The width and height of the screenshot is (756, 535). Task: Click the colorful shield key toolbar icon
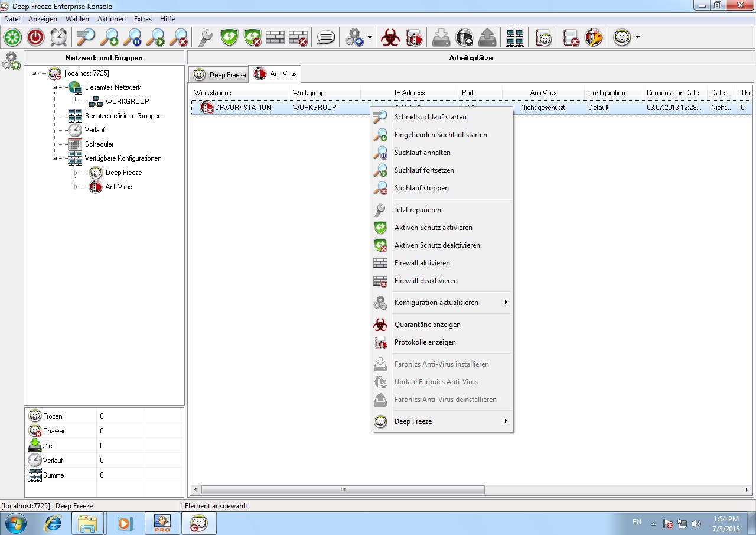[594, 38]
